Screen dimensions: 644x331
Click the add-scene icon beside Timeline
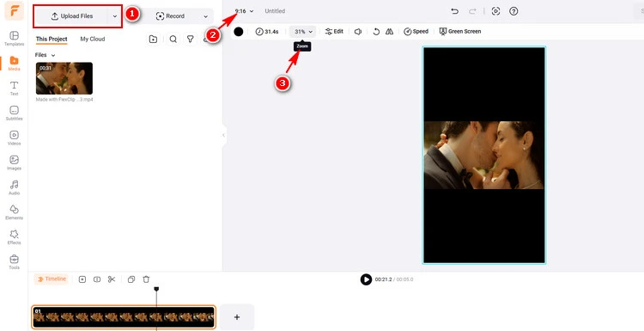[82, 279]
